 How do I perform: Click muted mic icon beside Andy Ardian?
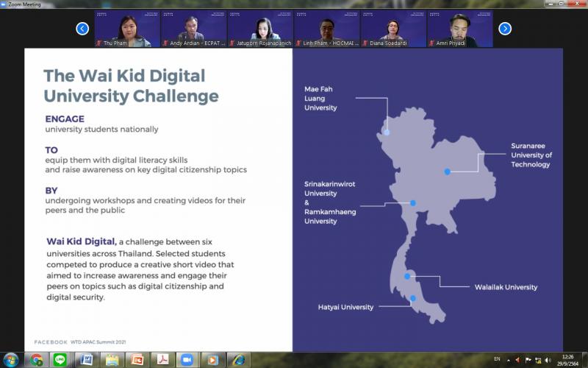click(166, 43)
